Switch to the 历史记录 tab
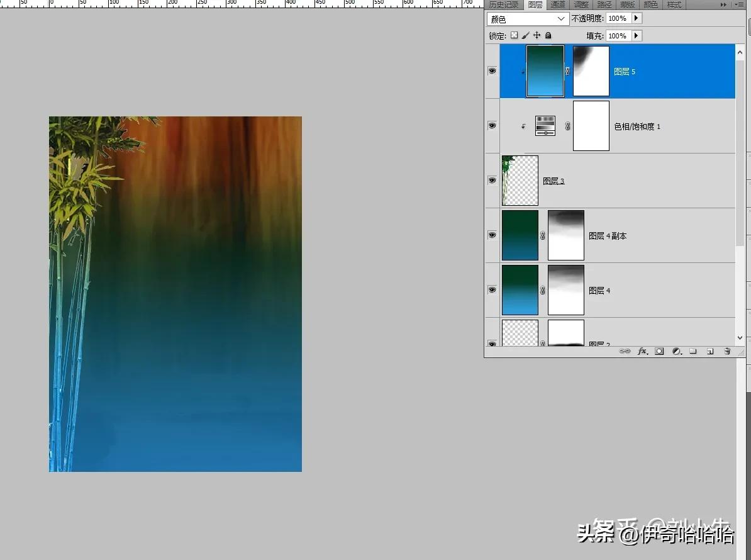Screen dimensions: 751x560 (x=504, y=4)
